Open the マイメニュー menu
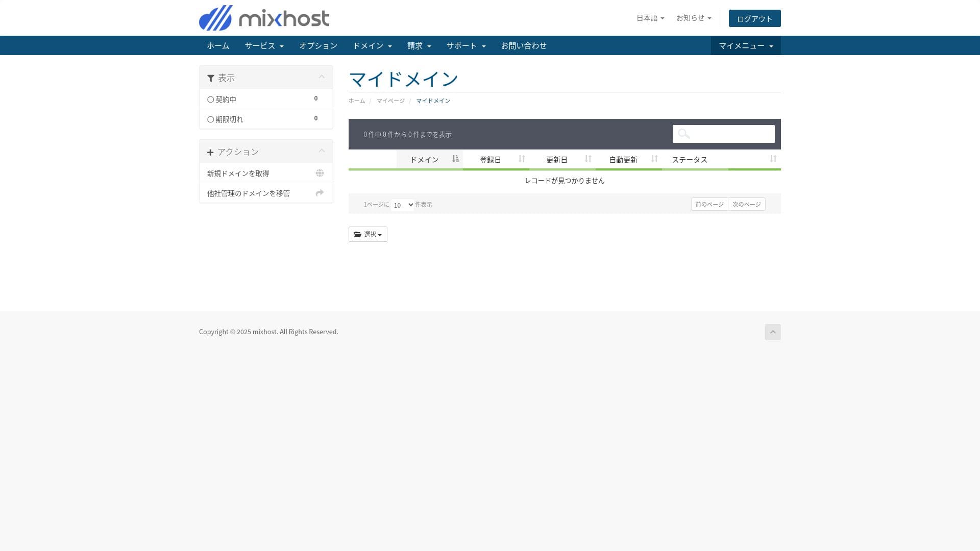This screenshot has width=980, height=551. [745, 46]
